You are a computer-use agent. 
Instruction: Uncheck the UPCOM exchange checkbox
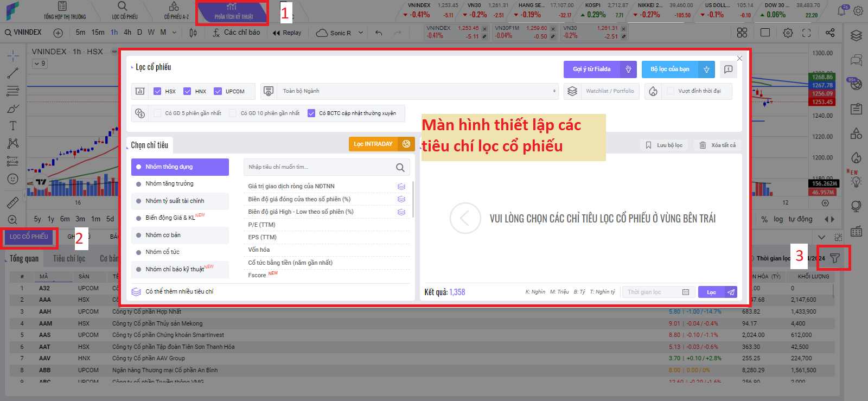(218, 91)
